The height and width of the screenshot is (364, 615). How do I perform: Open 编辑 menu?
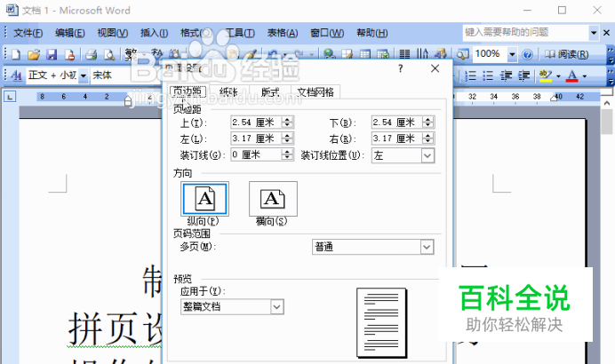click(70, 33)
